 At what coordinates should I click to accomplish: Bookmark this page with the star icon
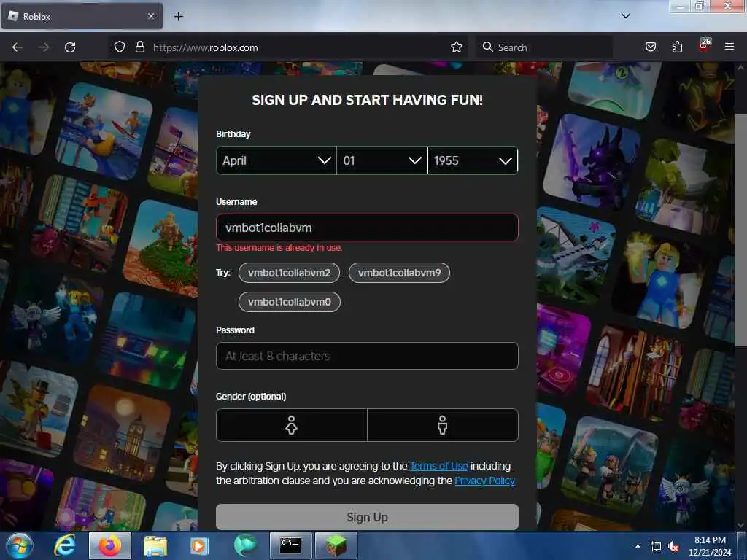[457, 47]
